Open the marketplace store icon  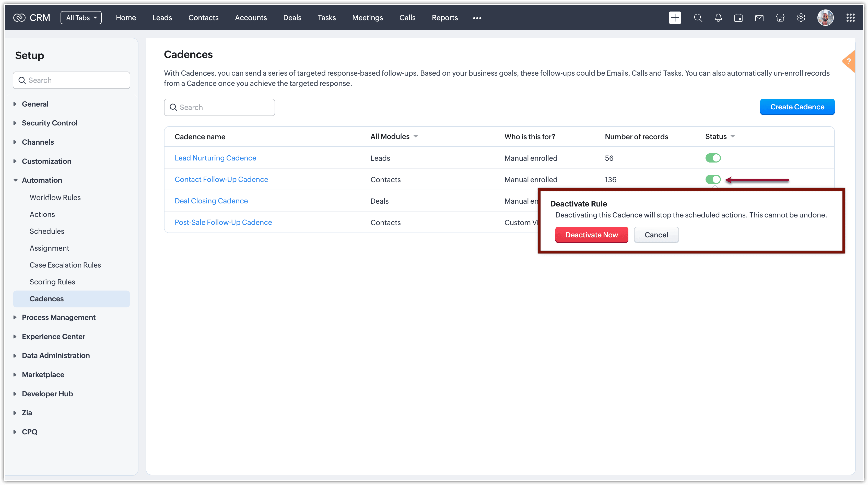pyautogui.click(x=780, y=18)
